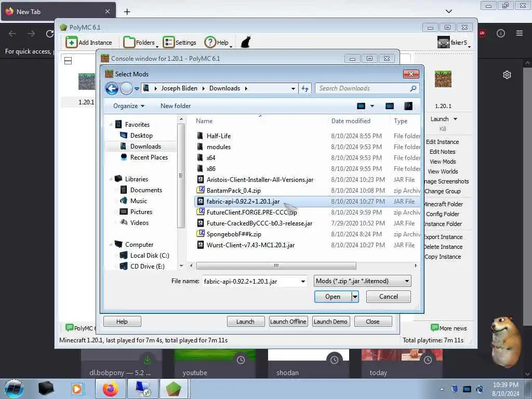Open the Organize menu
Viewport: 532px width, 399px height.
(x=129, y=106)
